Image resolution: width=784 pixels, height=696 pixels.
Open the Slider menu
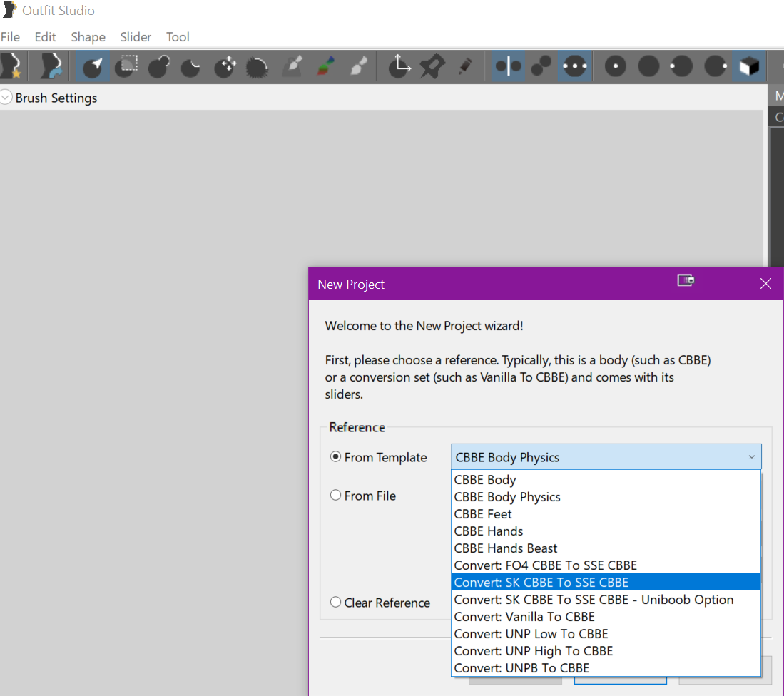[136, 37]
